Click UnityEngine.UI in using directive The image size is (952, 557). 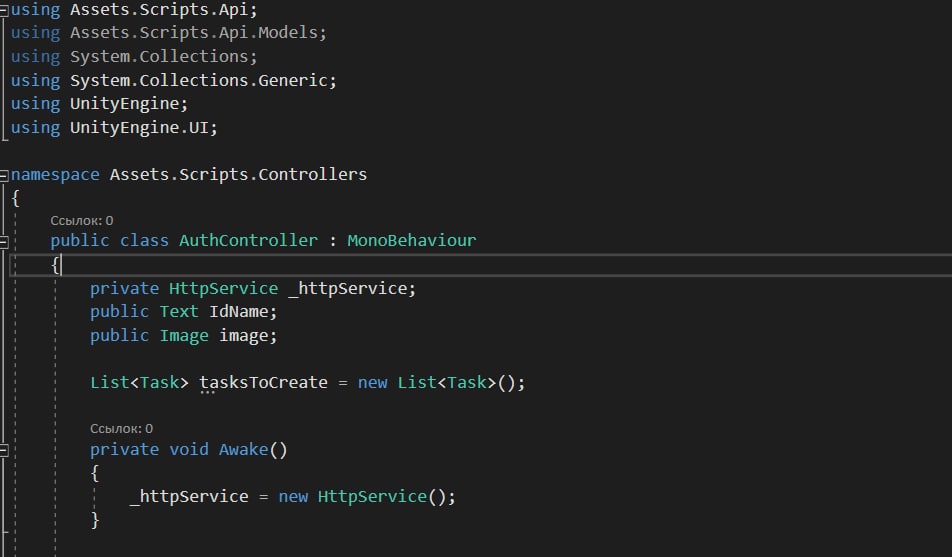(x=139, y=128)
